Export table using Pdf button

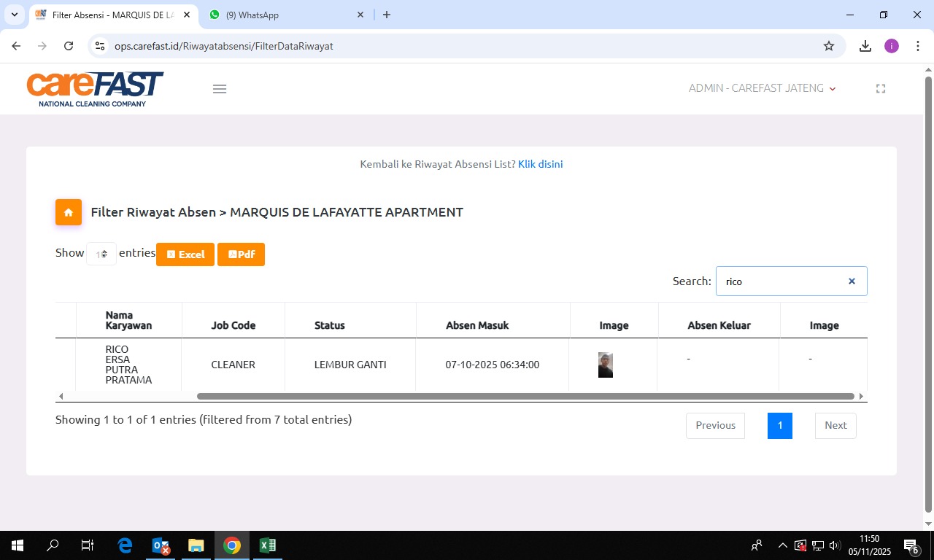coord(241,254)
